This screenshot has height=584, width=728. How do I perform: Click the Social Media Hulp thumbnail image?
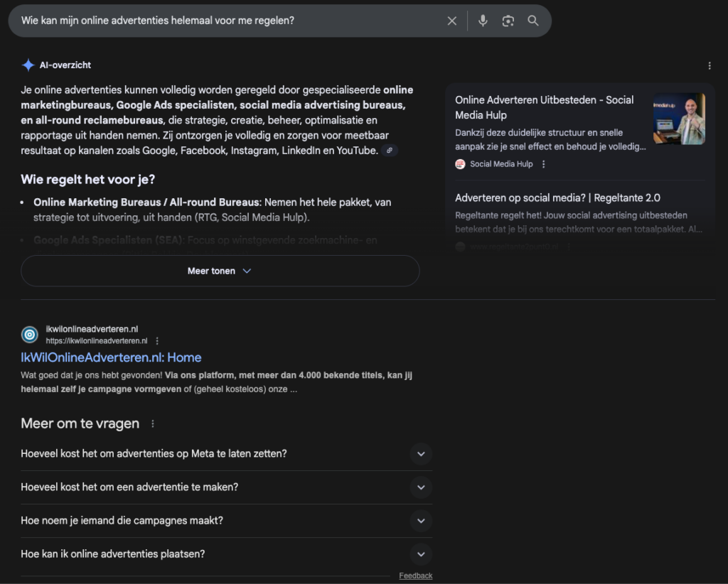(679, 119)
